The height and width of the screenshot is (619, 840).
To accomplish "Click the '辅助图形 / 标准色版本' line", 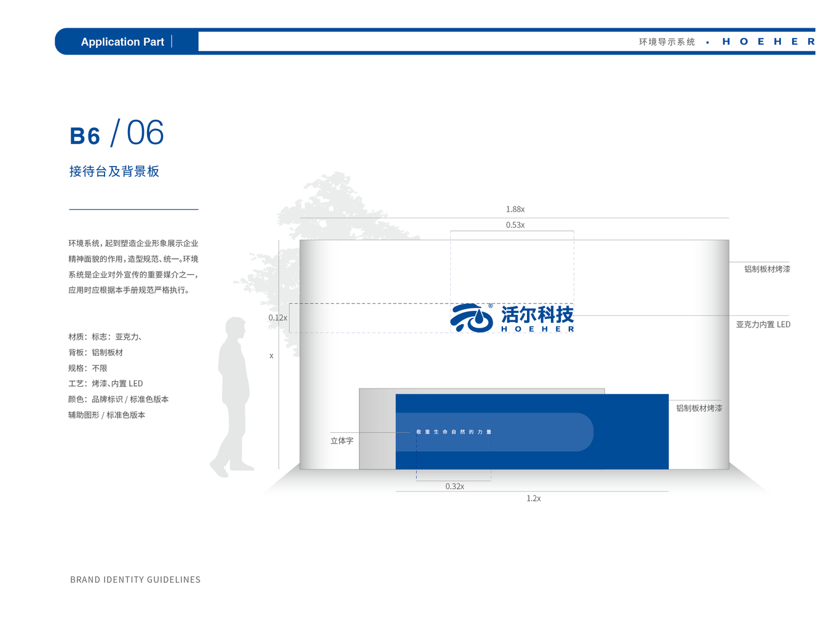I will [107, 415].
